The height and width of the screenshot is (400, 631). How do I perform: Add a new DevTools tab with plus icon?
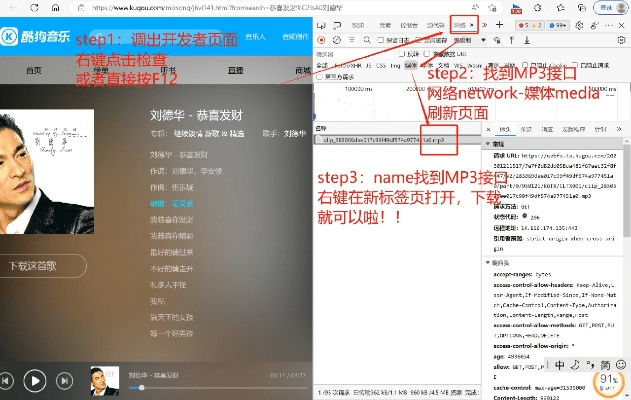tap(499, 25)
